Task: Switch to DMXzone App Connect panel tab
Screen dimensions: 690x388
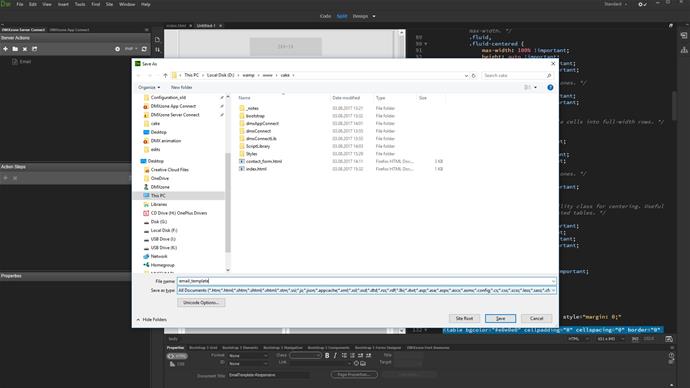Action: (x=69, y=30)
